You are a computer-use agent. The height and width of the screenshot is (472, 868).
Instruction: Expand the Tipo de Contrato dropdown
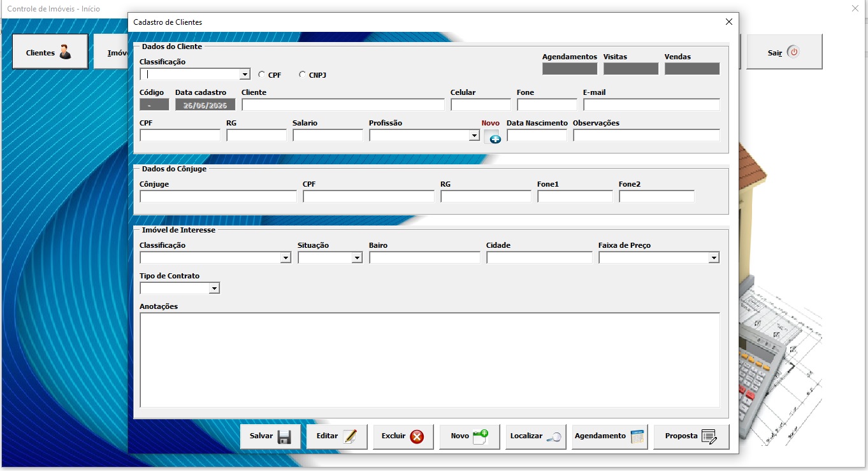214,289
